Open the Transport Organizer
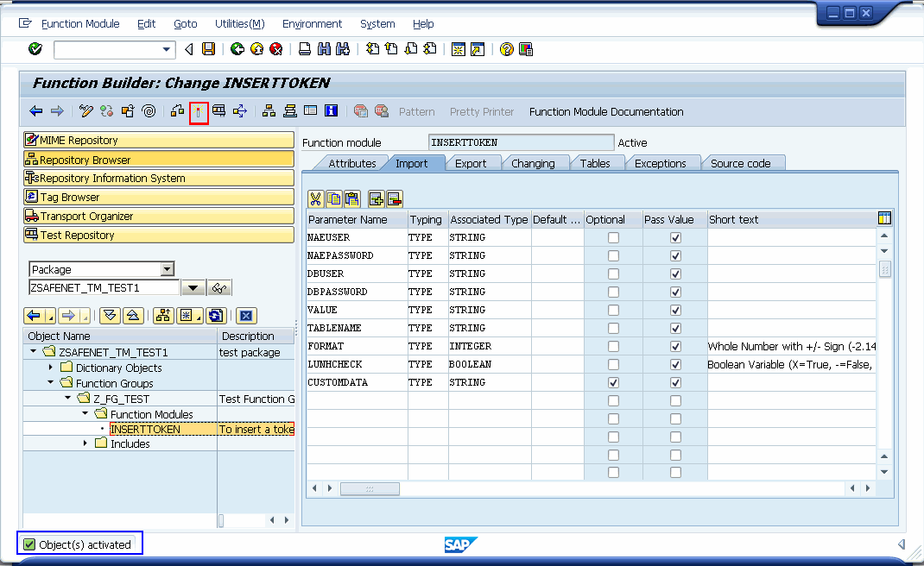The image size is (924, 566). pos(159,217)
